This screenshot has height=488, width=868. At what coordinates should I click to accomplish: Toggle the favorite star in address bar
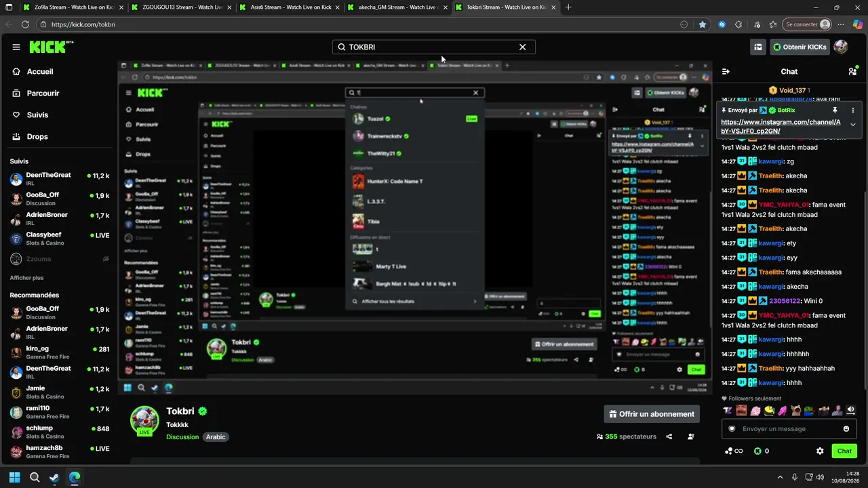pos(703,24)
